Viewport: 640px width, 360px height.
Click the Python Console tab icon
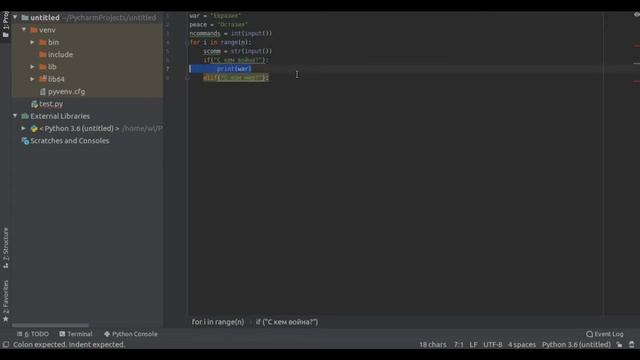pos(107,334)
